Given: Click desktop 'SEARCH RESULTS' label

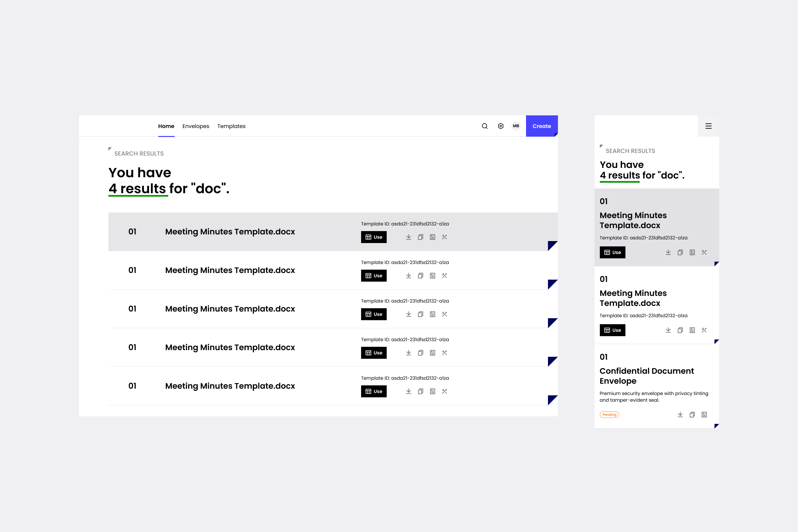Looking at the screenshot, I should click(x=139, y=154).
